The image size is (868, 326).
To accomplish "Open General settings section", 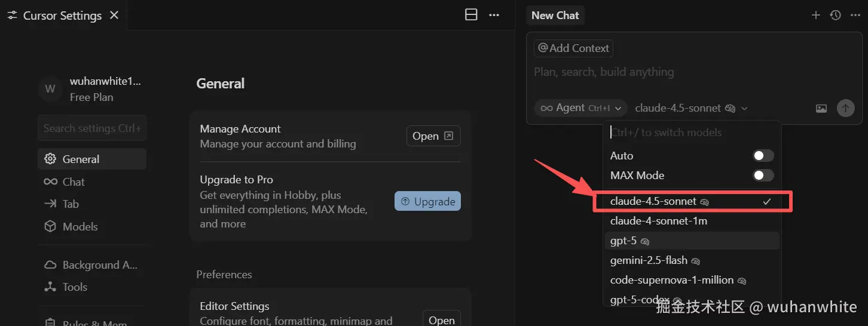I will [x=92, y=159].
